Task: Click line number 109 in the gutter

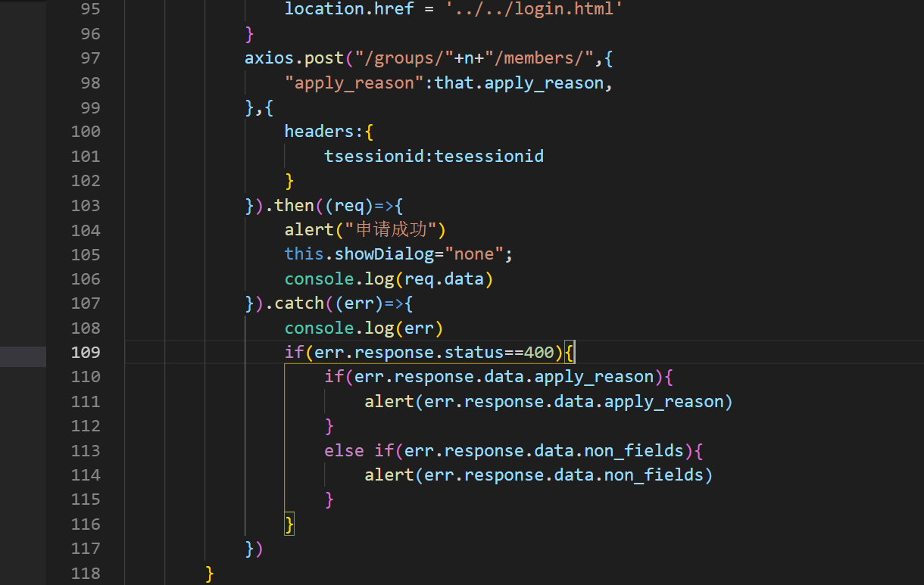Action: 86,352
